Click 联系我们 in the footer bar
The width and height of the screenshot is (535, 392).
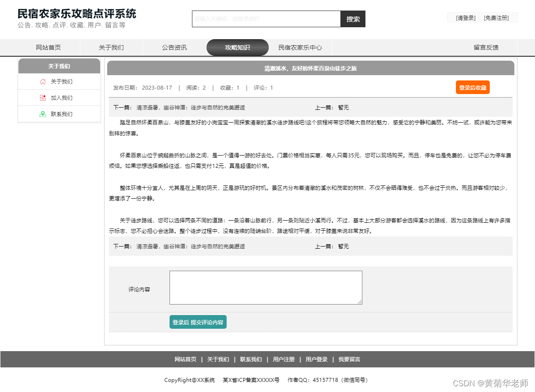pyautogui.click(x=251, y=359)
